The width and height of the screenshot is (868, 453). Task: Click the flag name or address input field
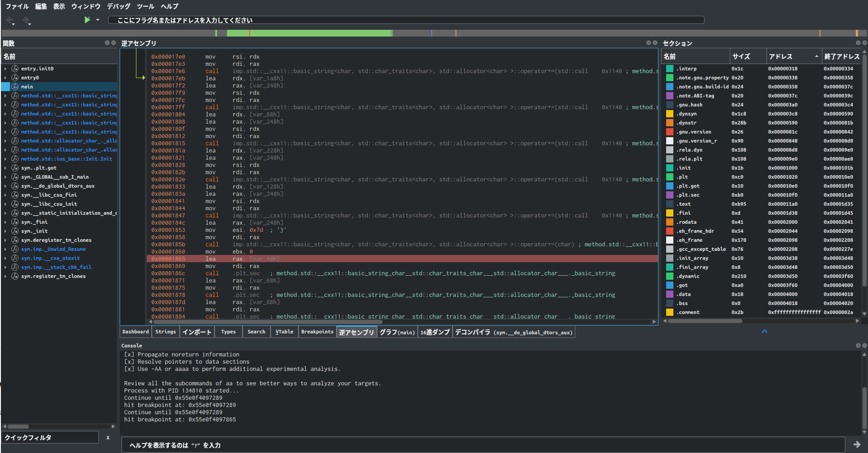coord(406,20)
